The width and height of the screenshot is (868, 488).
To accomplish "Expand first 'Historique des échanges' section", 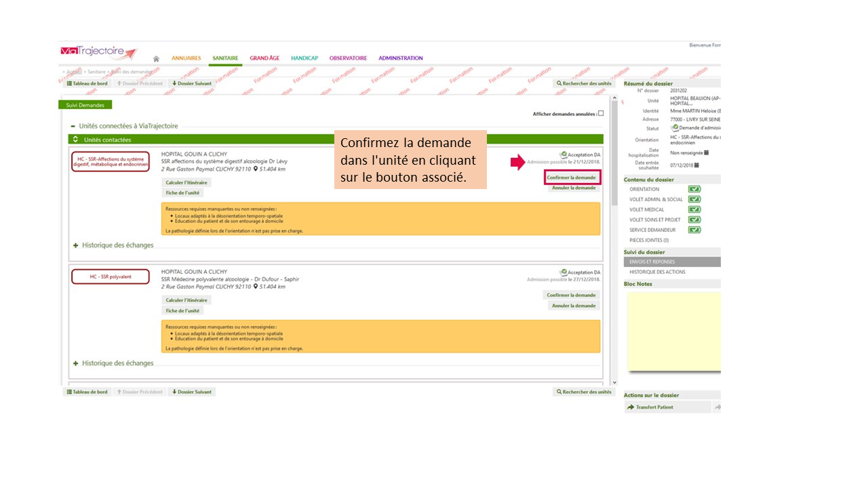I will coord(76,245).
